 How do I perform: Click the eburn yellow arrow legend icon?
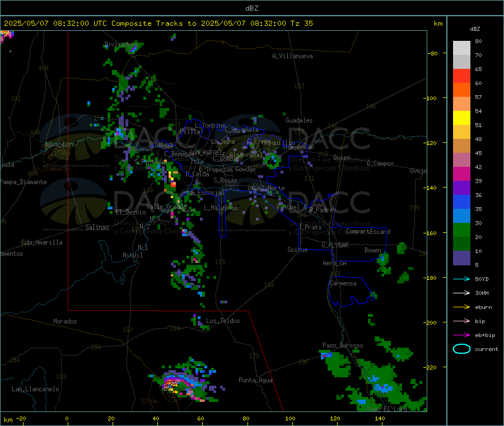coord(461,307)
